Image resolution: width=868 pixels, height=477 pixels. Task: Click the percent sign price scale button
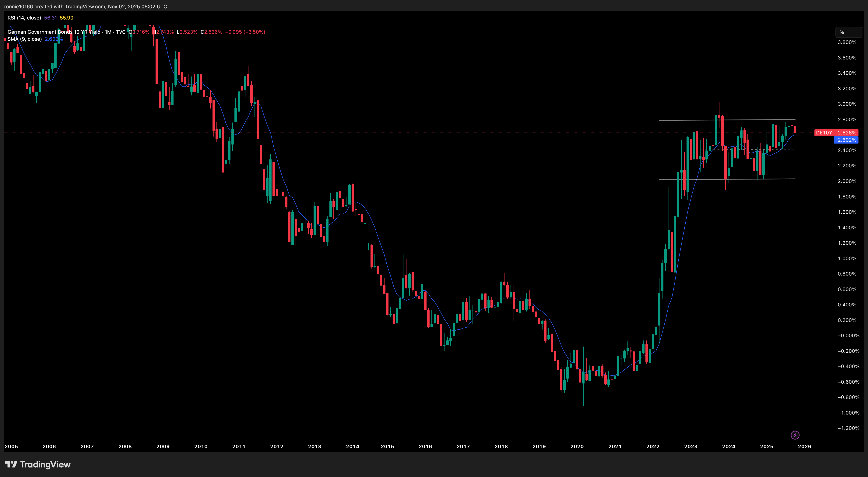(849, 32)
